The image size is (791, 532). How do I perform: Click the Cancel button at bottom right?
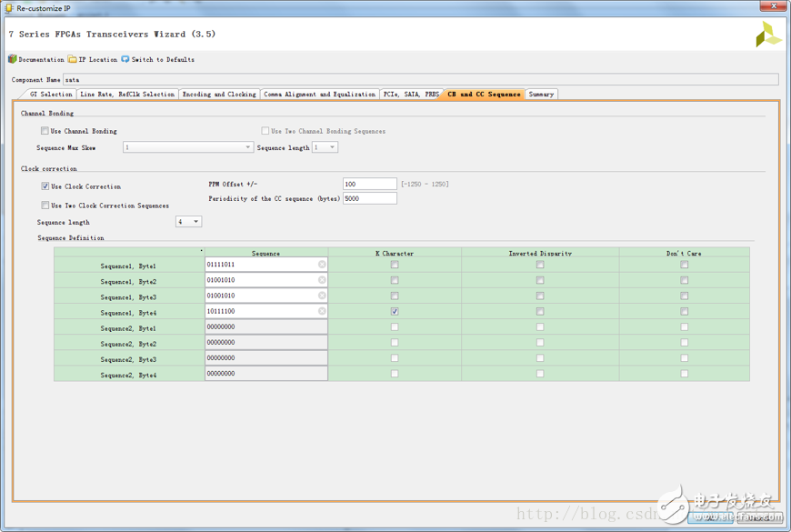[x=758, y=517]
